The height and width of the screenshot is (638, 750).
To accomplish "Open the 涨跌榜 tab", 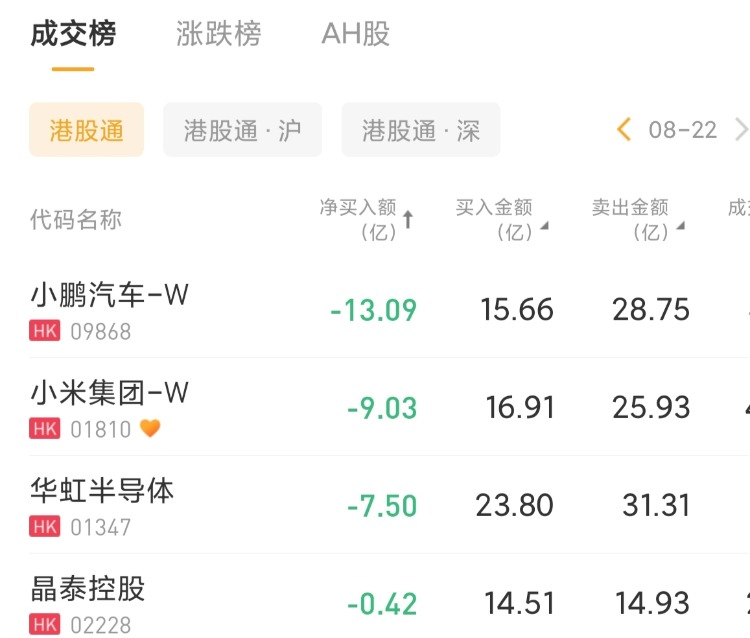I will (219, 34).
